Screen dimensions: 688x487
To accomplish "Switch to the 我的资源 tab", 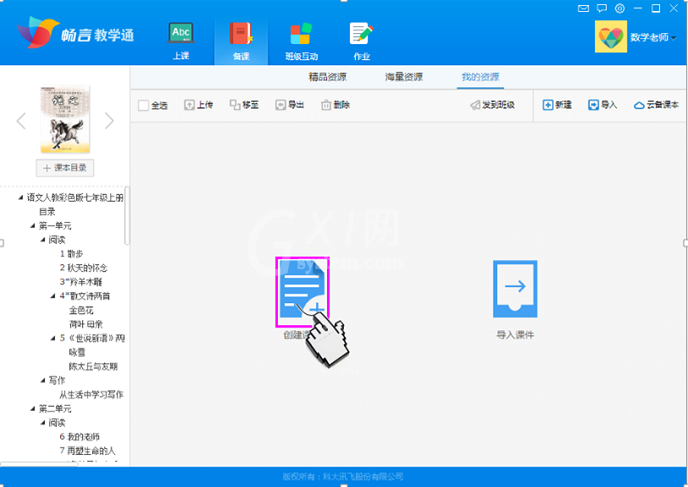I will [480, 77].
